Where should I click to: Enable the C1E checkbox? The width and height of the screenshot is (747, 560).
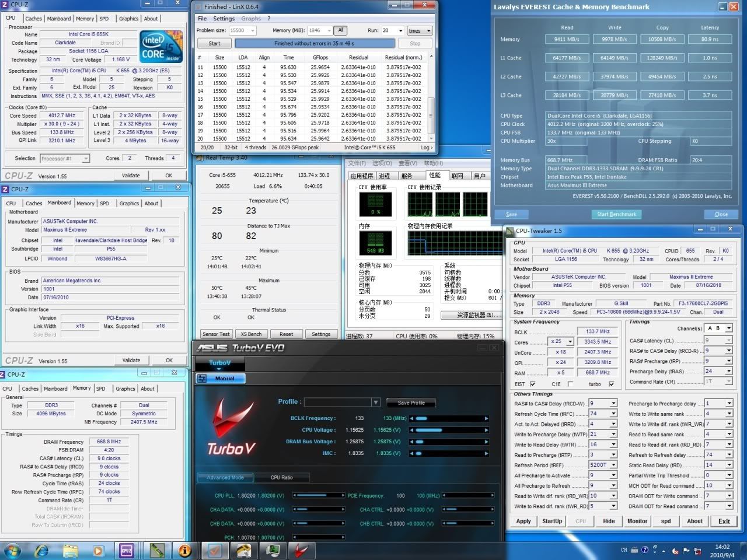(570, 384)
